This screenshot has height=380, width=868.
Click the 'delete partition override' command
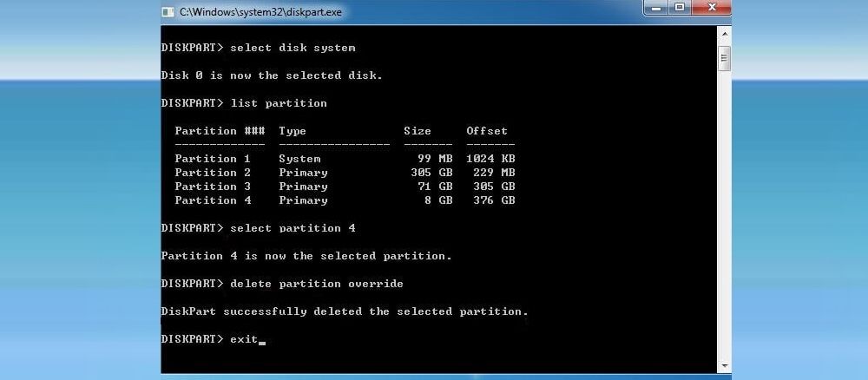point(317,284)
